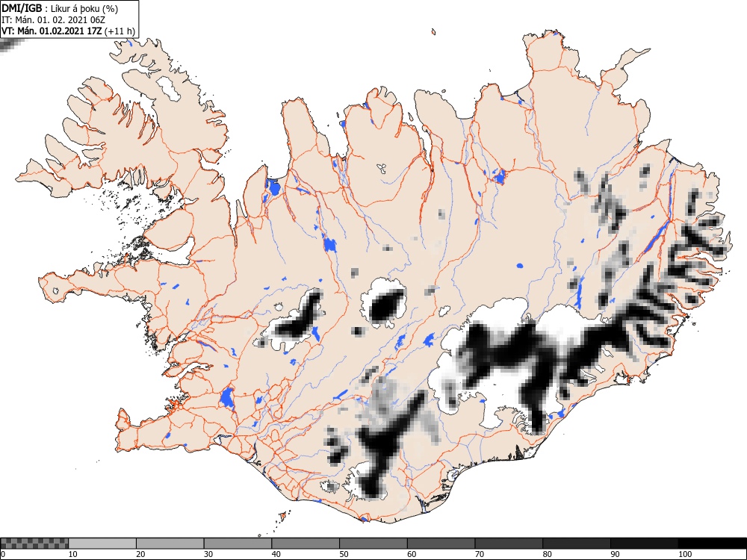
Task: Click the legend tick label '10'
Action: click(x=73, y=554)
